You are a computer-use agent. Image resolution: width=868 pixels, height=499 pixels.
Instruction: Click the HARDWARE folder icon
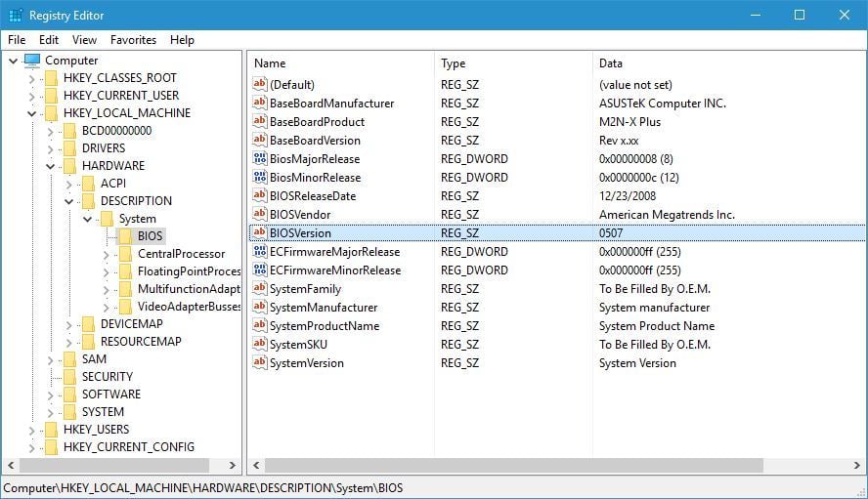coord(69,166)
